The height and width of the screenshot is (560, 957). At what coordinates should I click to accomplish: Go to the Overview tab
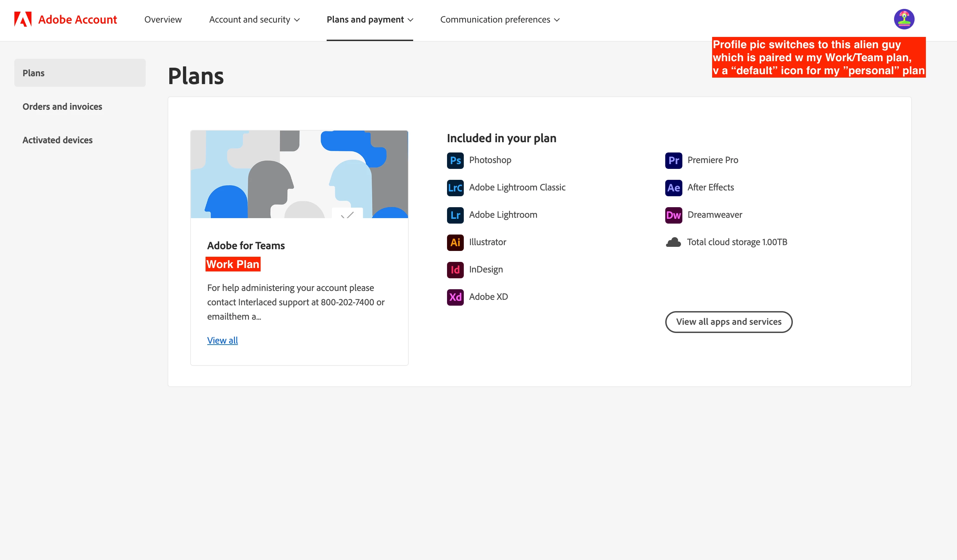tap(163, 19)
